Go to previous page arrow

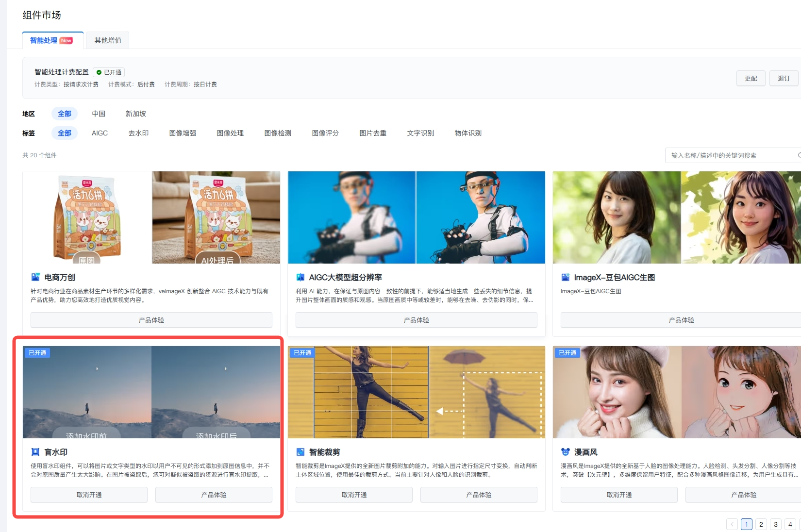(x=732, y=524)
